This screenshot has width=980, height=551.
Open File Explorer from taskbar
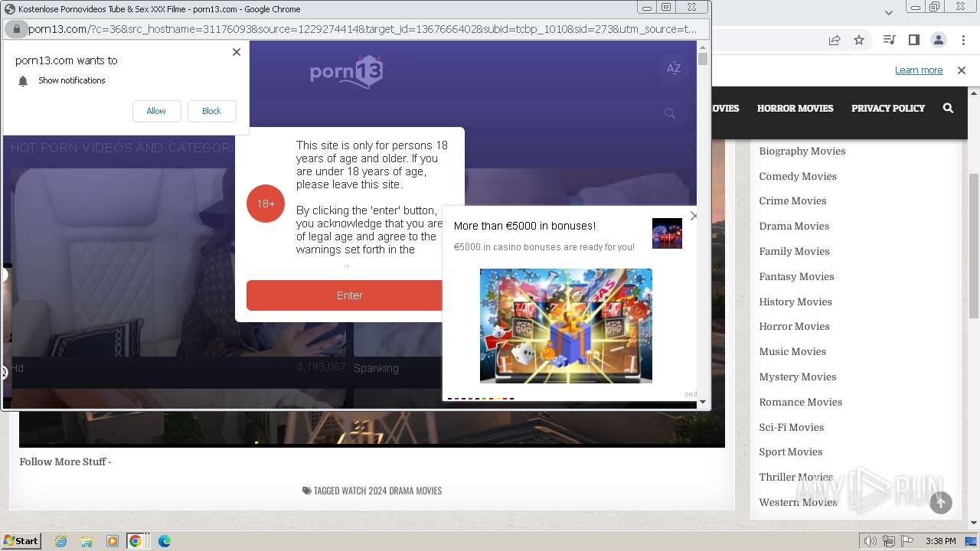87,541
